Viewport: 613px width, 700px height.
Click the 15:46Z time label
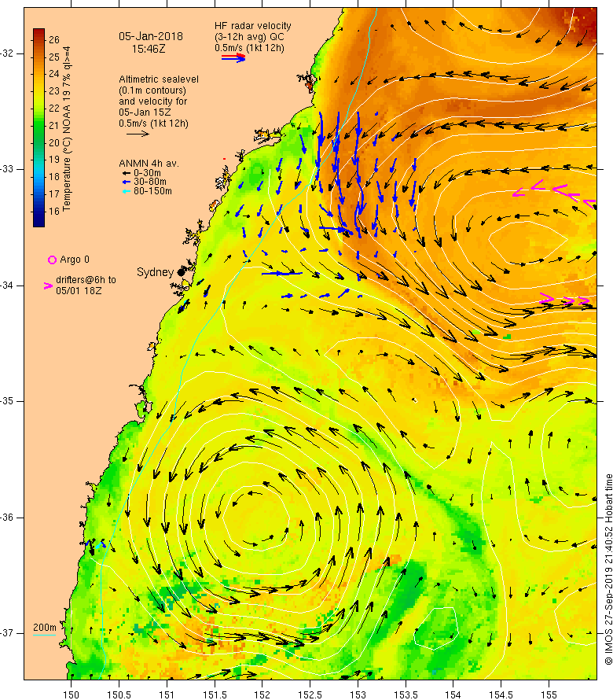point(149,49)
